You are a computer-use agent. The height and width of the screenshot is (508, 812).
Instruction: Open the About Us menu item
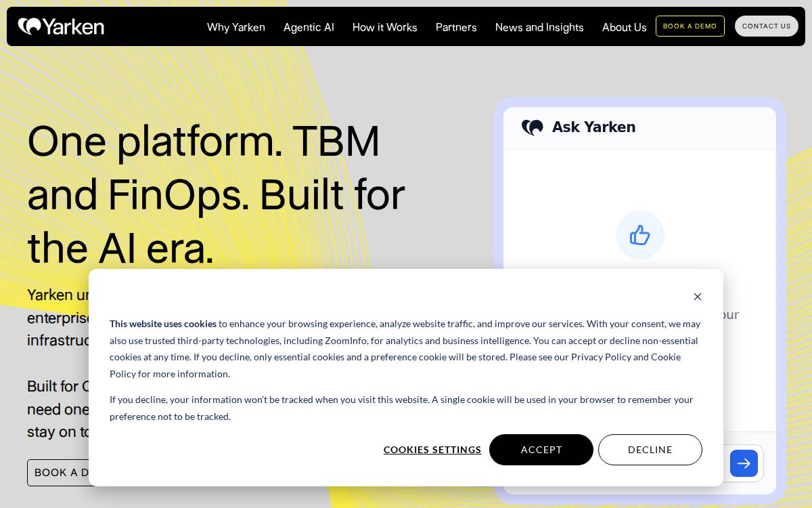pos(625,27)
